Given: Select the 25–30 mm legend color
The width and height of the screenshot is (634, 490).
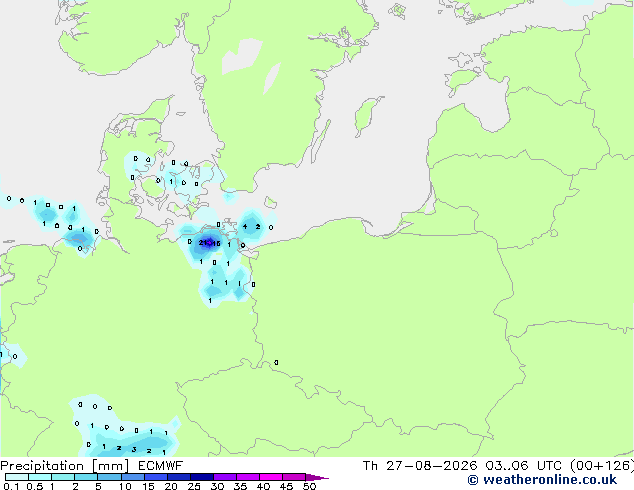Looking at the screenshot, I should click(202, 477).
